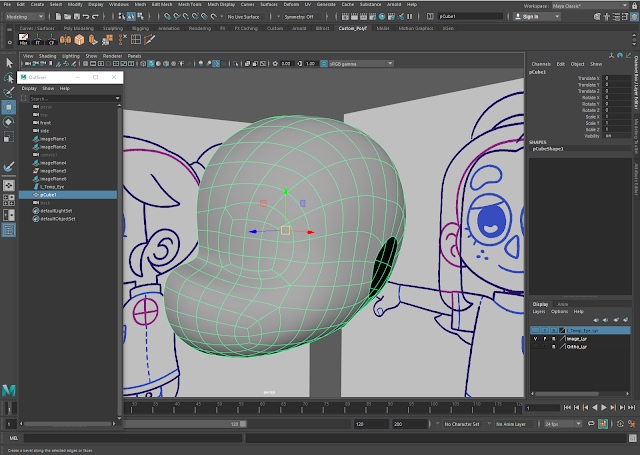Click the MEL command line input field
Screen dimensions: 640x455
click(133, 438)
